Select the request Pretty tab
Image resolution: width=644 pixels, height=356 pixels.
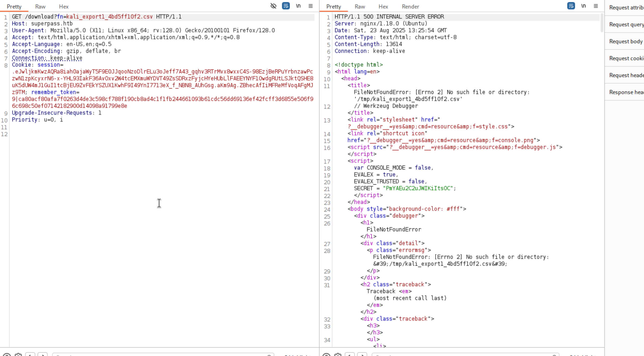[14, 7]
